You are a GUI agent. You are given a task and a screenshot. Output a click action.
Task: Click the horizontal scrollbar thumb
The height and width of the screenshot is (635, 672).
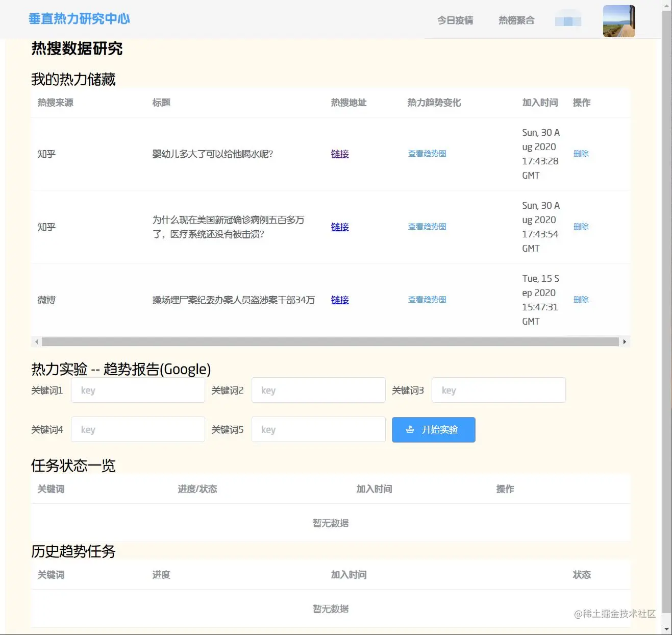coord(330,341)
